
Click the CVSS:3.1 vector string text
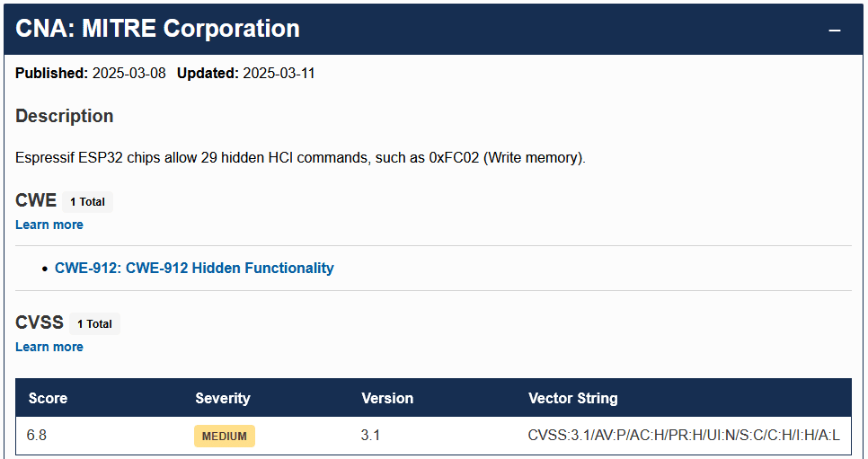tap(684, 436)
